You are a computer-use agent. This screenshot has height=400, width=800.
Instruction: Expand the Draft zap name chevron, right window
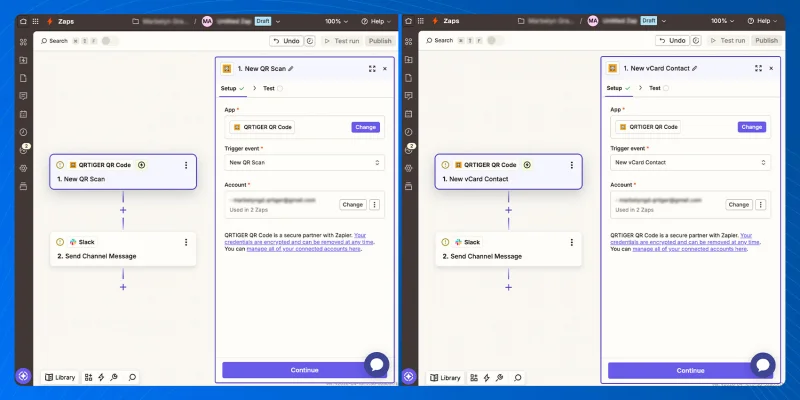(664, 21)
